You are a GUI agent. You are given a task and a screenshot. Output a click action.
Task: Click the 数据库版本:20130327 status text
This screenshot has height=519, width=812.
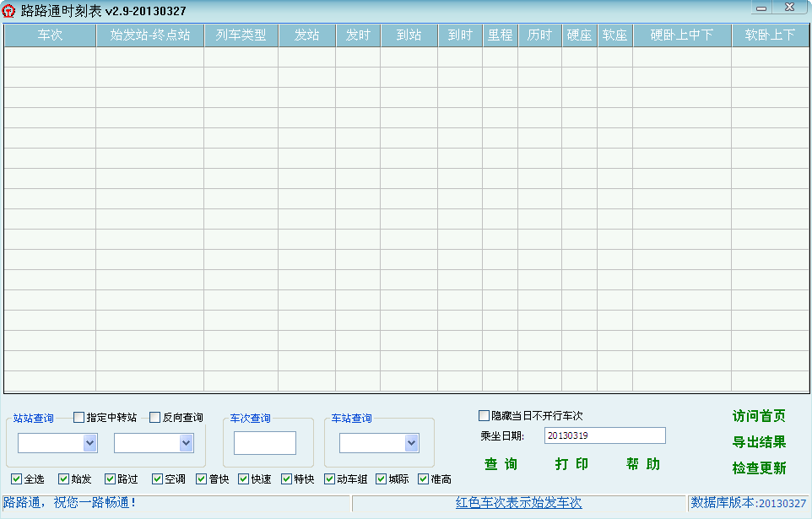(749, 503)
